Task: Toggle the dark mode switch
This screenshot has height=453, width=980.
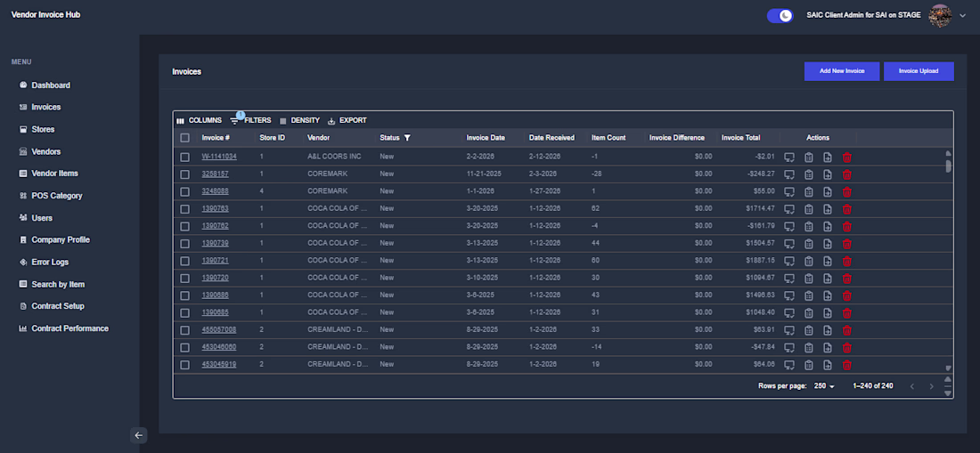Action: point(780,15)
